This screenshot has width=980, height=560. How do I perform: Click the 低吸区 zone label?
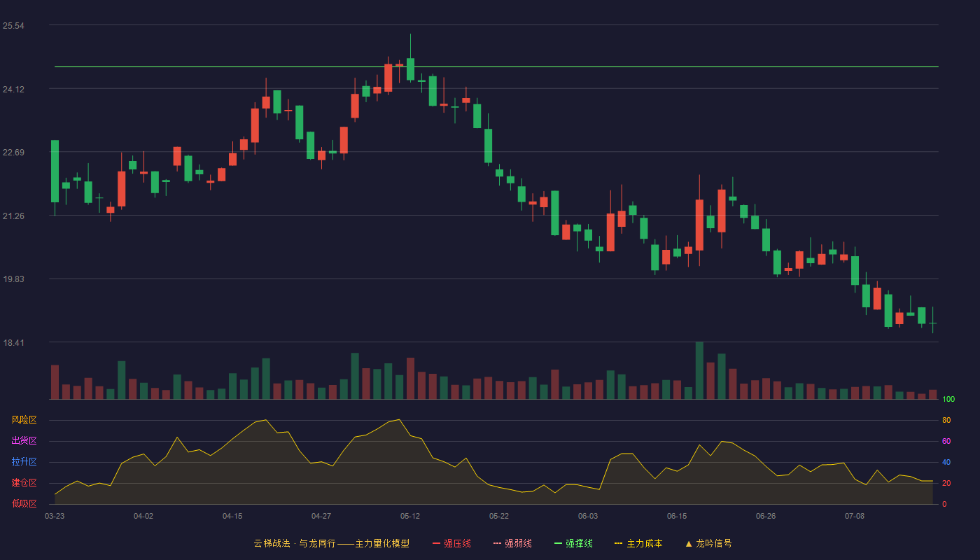[x=24, y=503]
